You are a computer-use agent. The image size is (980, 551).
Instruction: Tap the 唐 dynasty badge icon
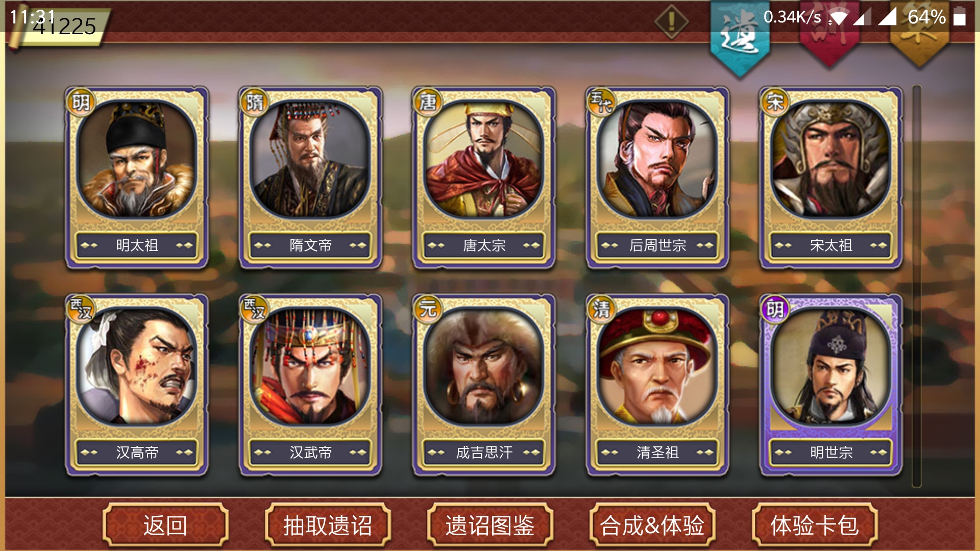click(x=428, y=102)
